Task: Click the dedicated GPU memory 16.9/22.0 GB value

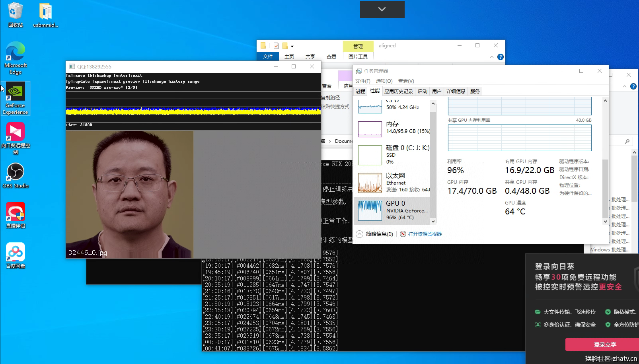Action: tap(530, 170)
